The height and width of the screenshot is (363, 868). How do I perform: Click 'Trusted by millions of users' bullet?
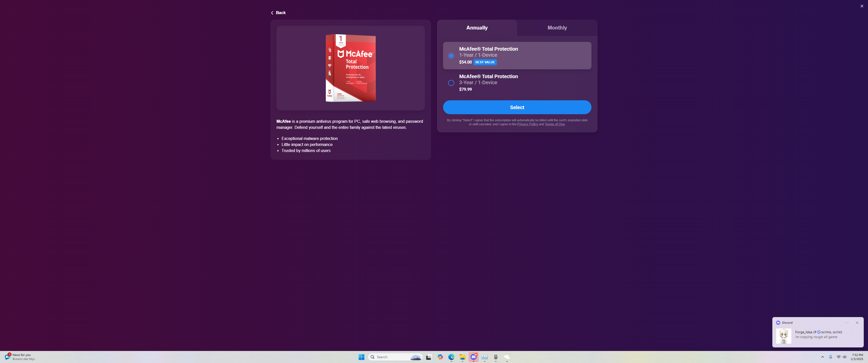[x=306, y=150]
